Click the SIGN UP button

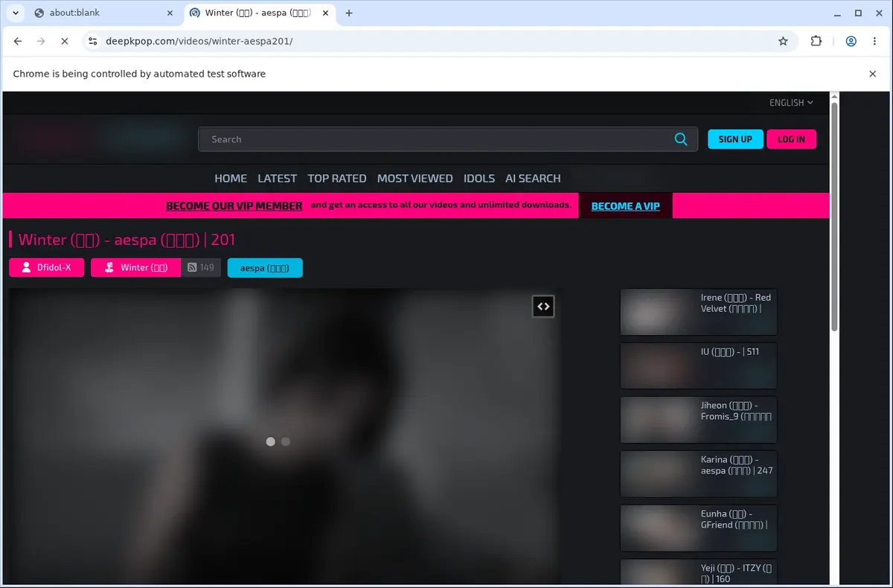point(735,139)
